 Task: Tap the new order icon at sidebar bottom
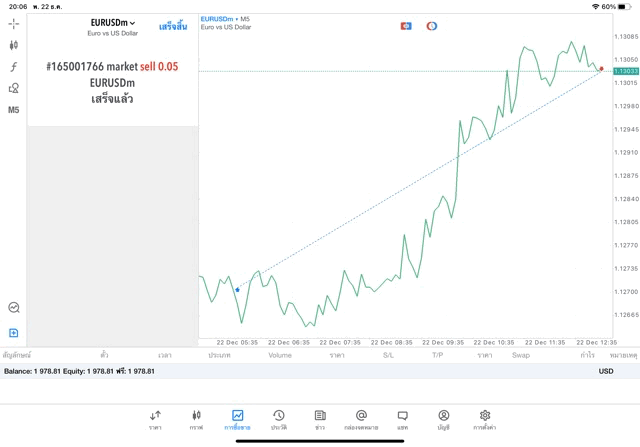[x=14, y=333]
